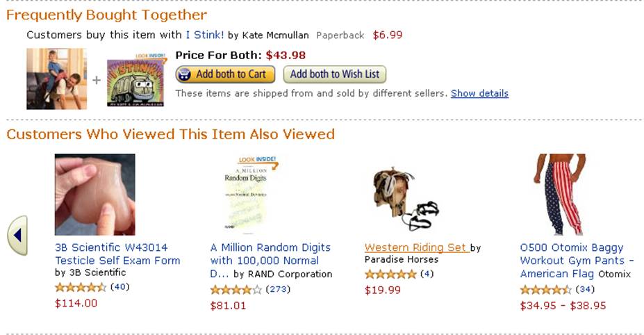Click the Add both to Cart button

(225, 74)
